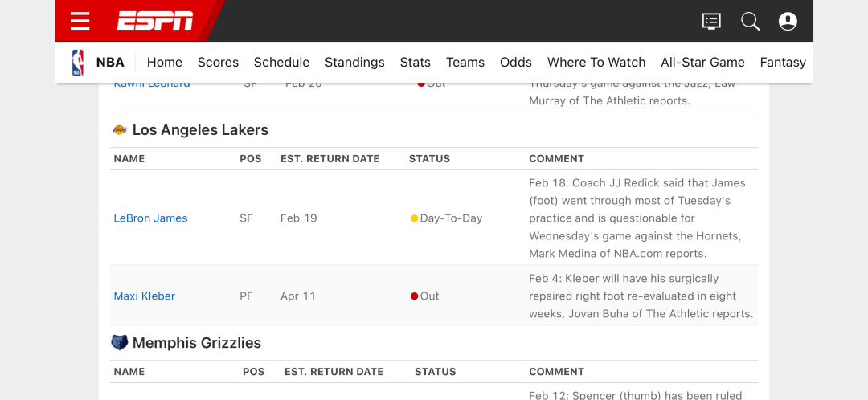868x400 pixels.
Task: Open Maxi Kleber player link
Action: point(145,296)
